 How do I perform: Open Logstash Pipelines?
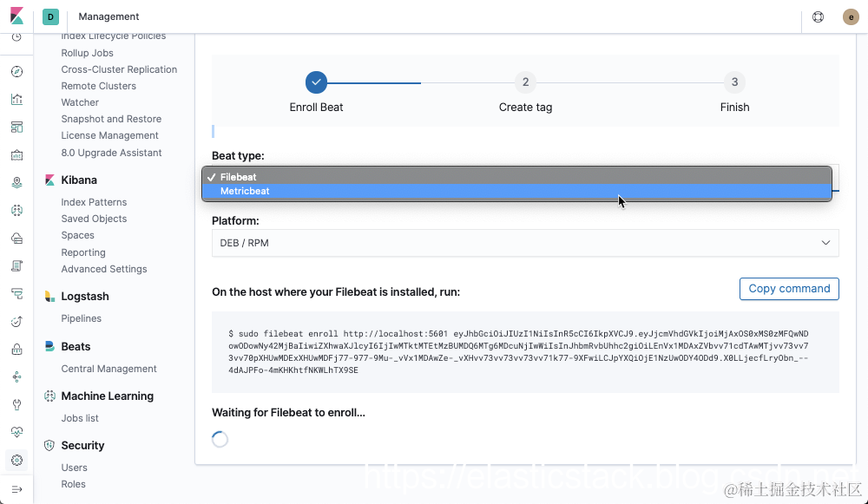[81, 318]
